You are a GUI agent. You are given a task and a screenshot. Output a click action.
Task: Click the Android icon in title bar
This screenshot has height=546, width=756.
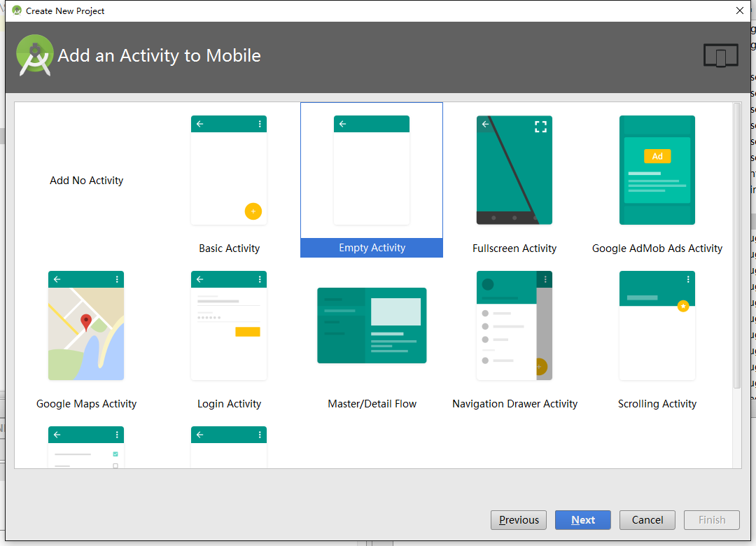[17, 10]
